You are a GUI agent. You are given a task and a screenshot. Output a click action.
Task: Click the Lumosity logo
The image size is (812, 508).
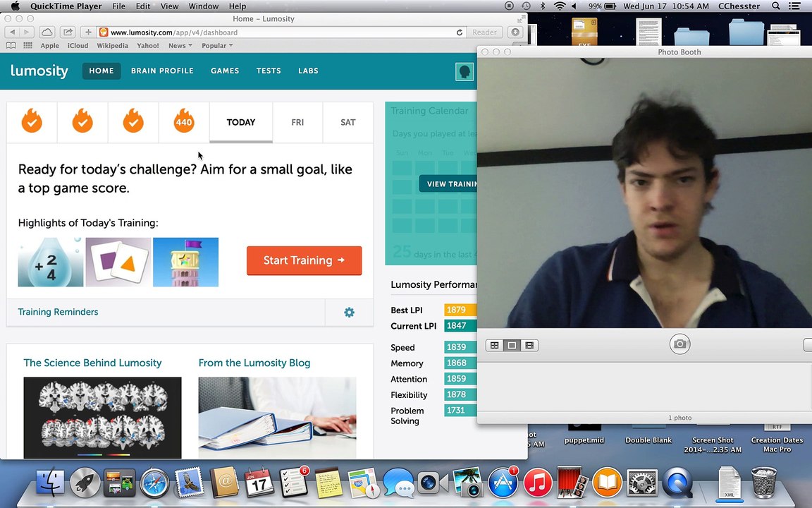click(x=39, y=71)
